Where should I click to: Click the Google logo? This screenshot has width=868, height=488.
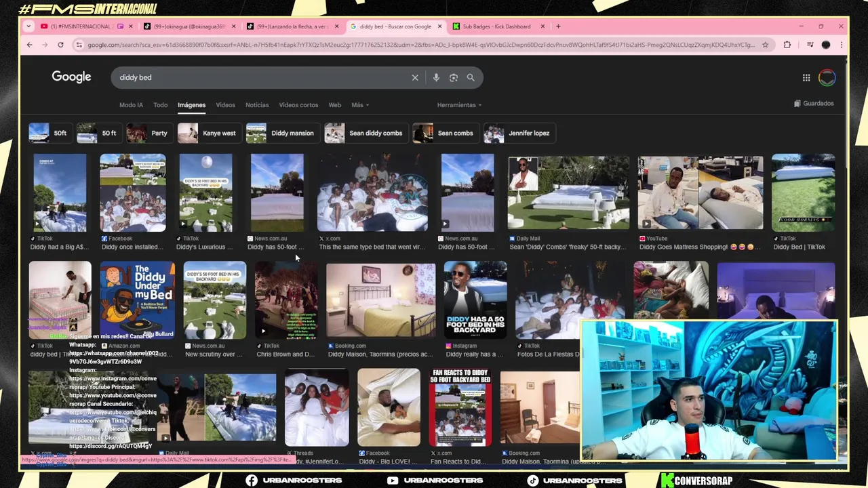[x=71, y=77]
